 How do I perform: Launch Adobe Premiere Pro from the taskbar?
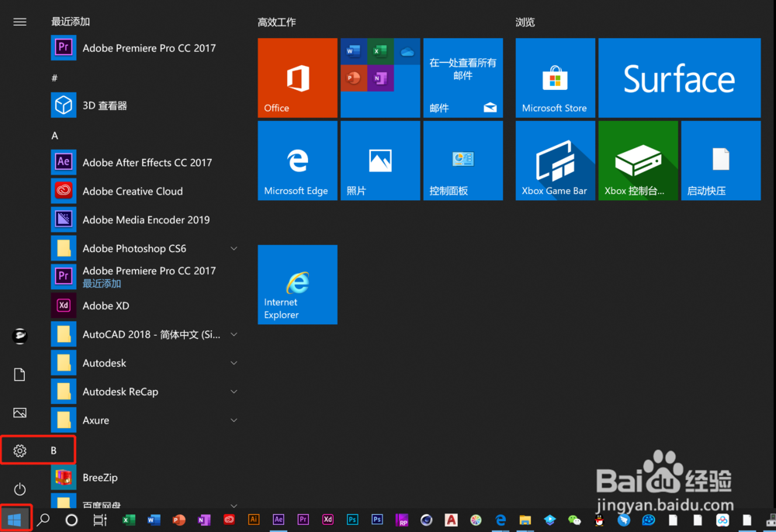[x=303, y=520]
